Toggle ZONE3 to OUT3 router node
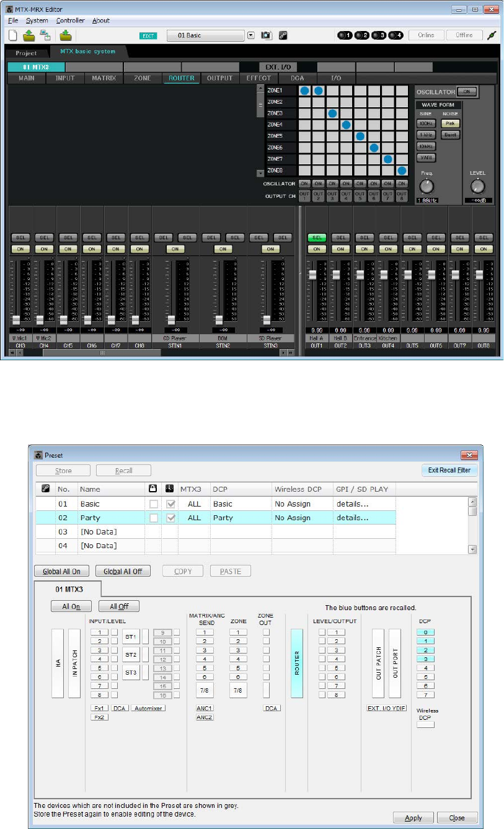504x829 pixels. click(332, 113)
